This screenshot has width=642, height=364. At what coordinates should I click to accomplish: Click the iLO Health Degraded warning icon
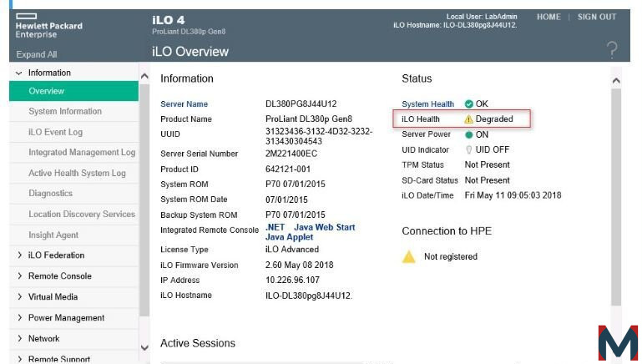(x=468, y=119)
